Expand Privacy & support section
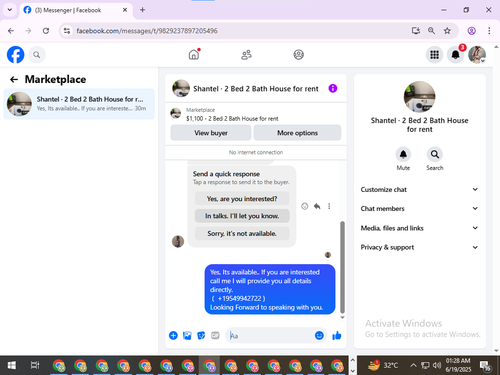Screen dimensions: 500x375 tap(419, 247)
